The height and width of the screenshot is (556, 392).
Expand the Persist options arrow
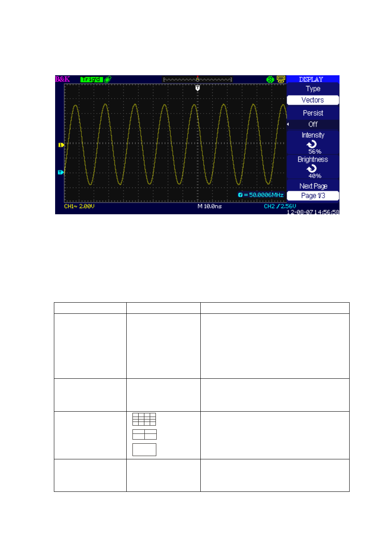288,124
